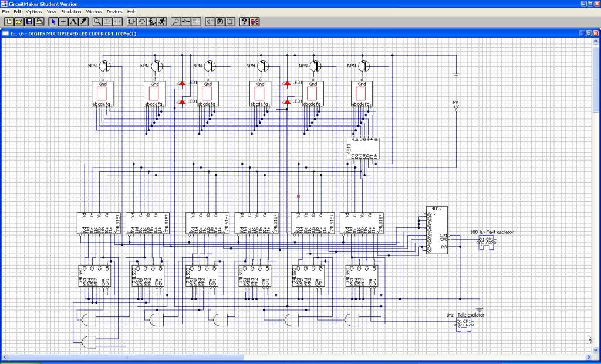601x364 pixels.
Task: Select the Text tool A icon
Action: click(x=73, y=22)
